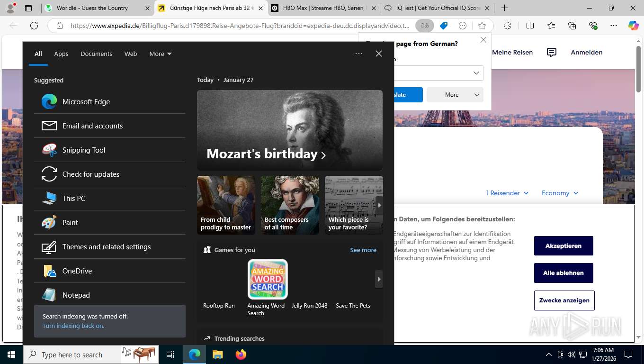Open Themes and related settings
Viewport: 644px width, 364px height.
pos(109,246)
